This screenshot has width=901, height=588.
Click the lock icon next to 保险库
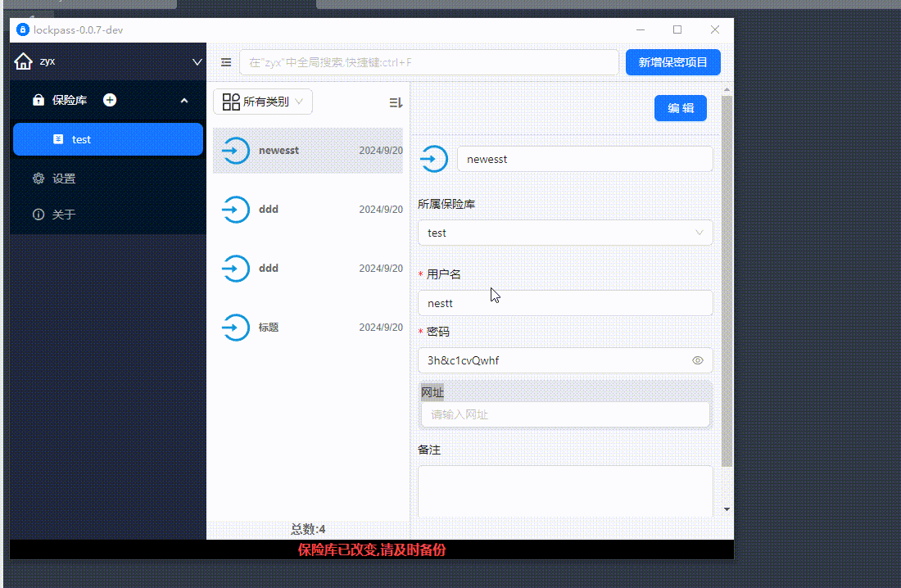(x=38, y=100)
